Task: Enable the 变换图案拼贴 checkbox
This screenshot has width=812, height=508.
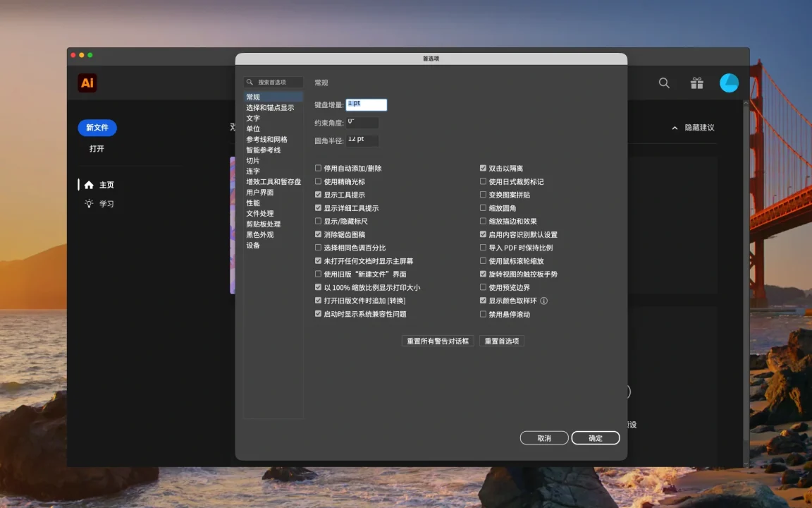Action: coord(483,195)
